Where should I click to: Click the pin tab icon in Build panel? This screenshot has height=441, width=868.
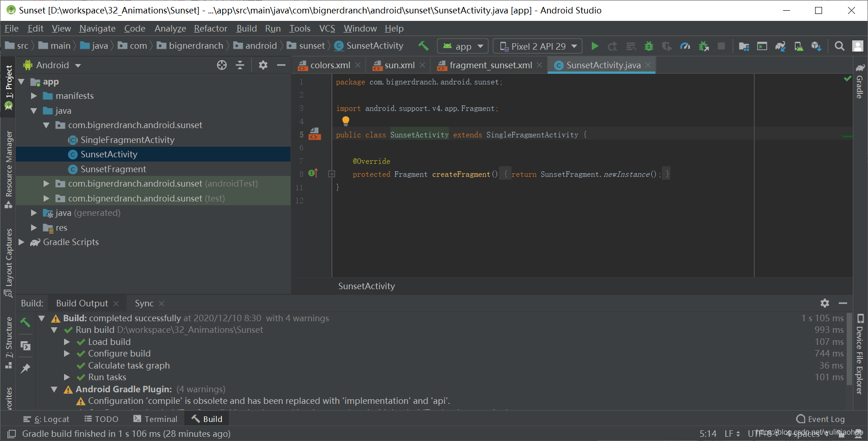[x=26, y=369]
